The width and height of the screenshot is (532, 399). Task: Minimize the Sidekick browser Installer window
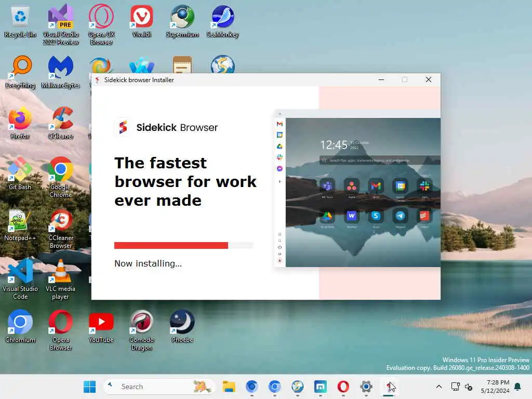(x=381, y=79)
